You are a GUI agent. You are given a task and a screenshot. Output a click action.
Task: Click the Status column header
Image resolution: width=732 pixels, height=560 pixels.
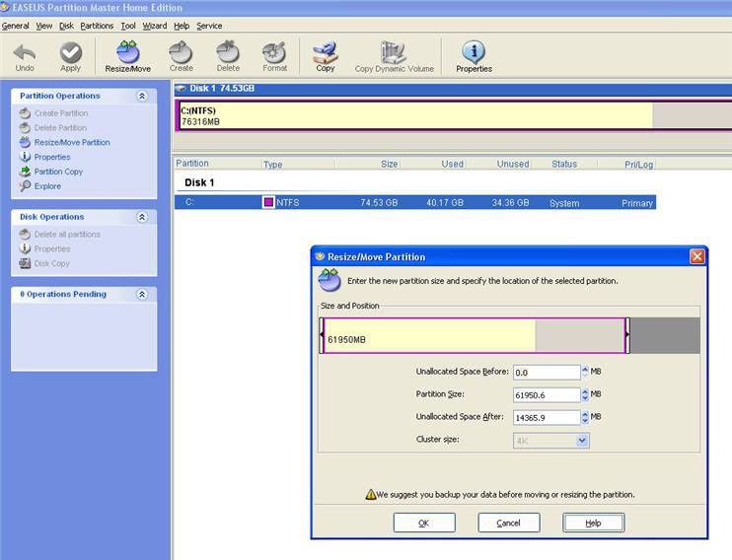click(x=564, y=164)
